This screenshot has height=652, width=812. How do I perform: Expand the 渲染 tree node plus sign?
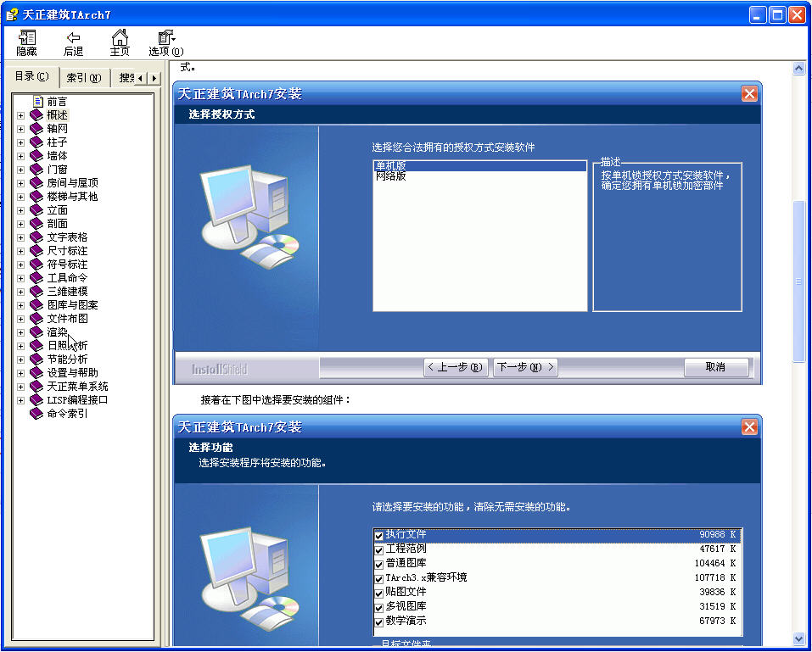pyautogui.click(x=20, y=332)
